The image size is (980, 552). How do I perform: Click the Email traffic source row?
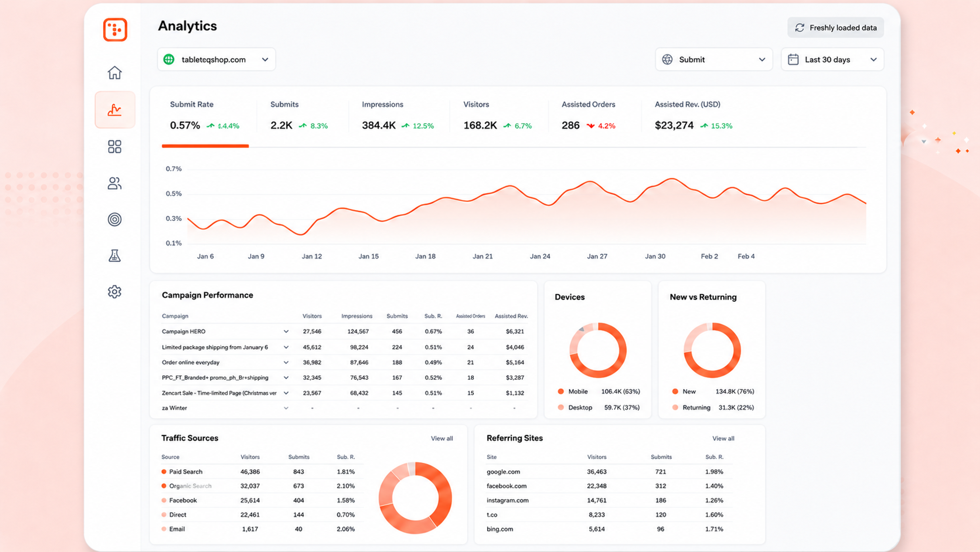pos(262,529)
